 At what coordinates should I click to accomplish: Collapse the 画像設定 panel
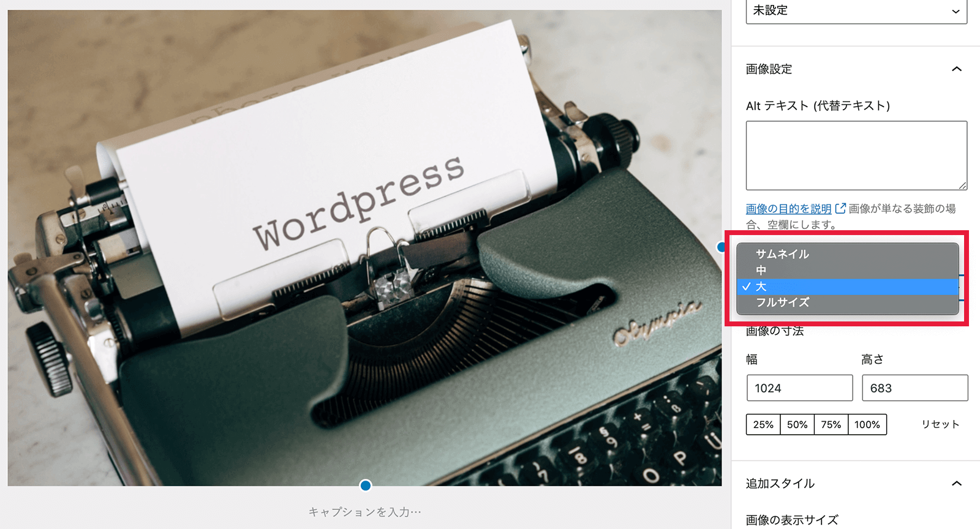(957, 69)
